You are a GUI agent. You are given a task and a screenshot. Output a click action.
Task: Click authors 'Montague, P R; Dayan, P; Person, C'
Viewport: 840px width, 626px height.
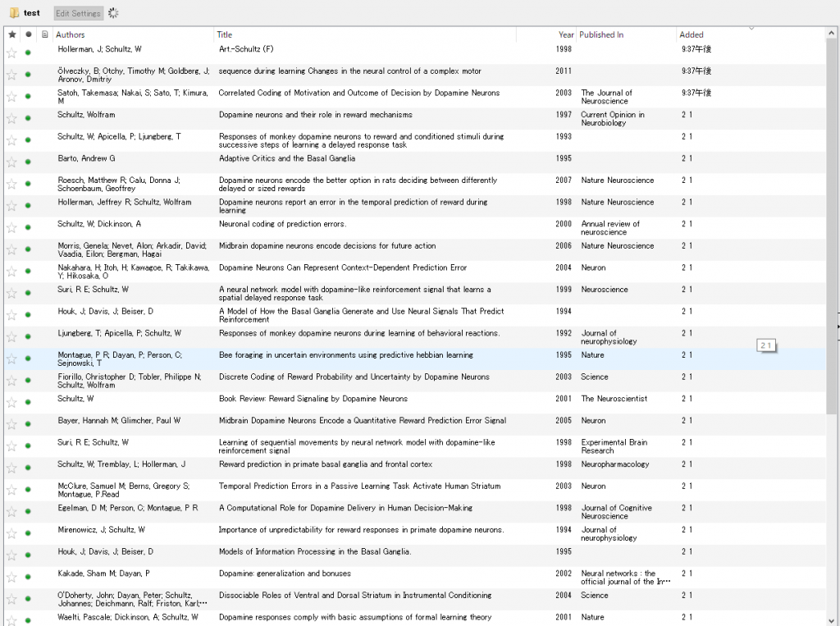point(120,359)
